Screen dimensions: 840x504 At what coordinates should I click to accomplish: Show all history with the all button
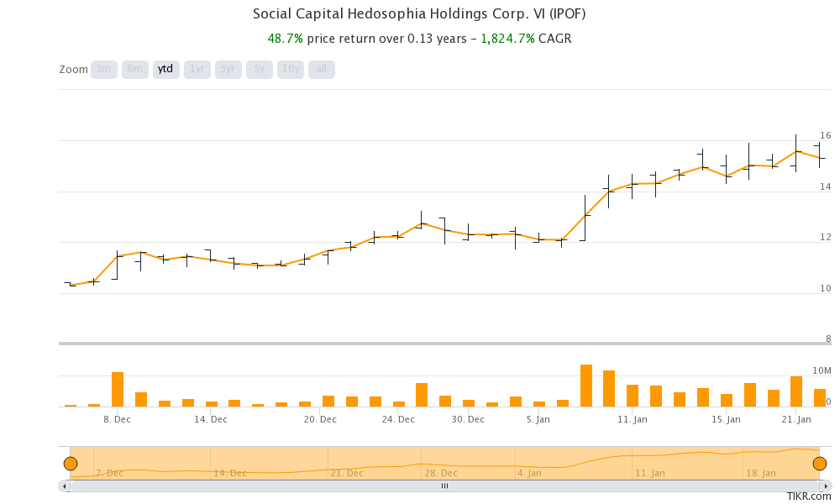click(x=319, y=69)
